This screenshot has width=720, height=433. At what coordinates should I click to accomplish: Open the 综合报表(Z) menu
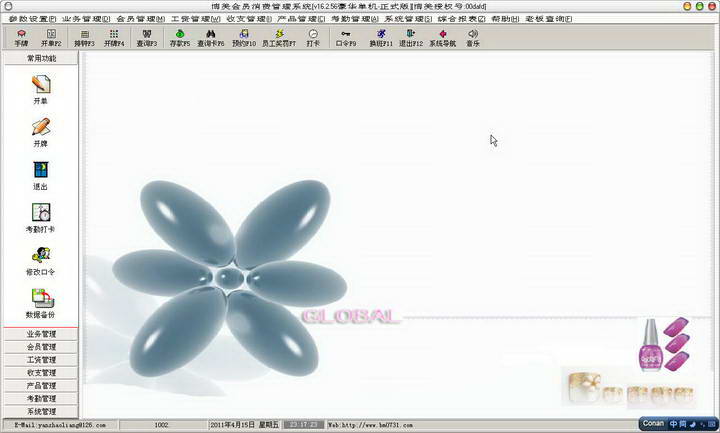pos(461,19)
